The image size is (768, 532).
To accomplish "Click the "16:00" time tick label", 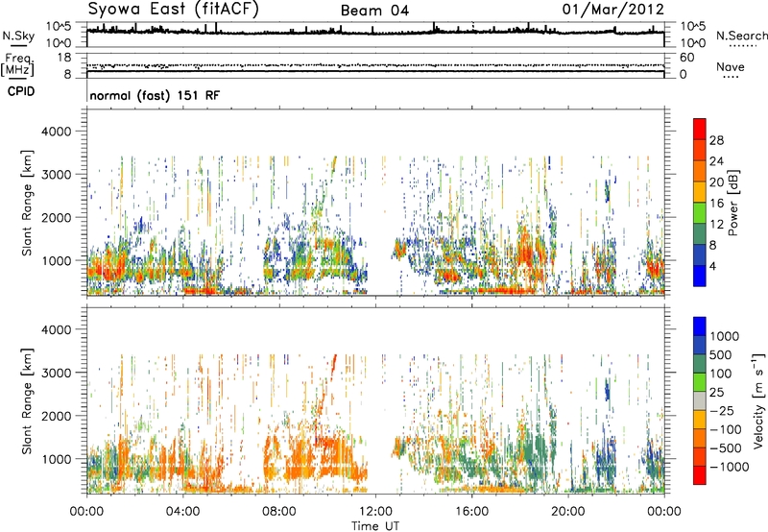I will (x=471, y=512).
